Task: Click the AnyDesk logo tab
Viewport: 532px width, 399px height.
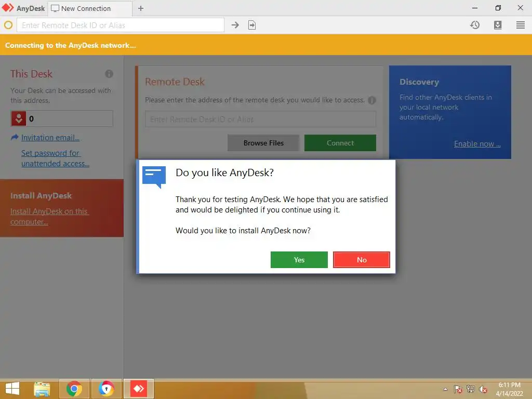Action: pos(23,8)
